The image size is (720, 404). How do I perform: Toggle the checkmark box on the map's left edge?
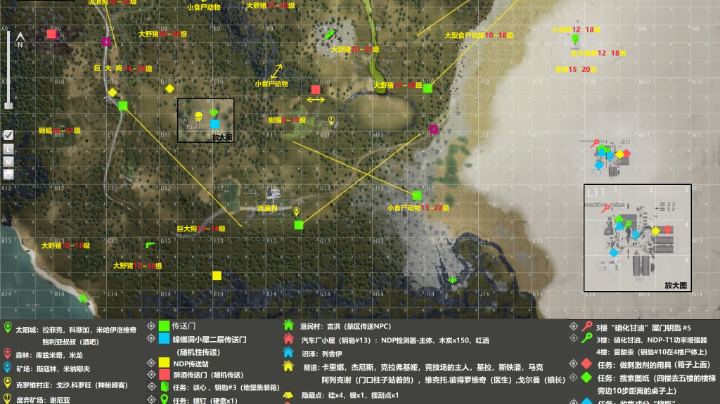8,135
